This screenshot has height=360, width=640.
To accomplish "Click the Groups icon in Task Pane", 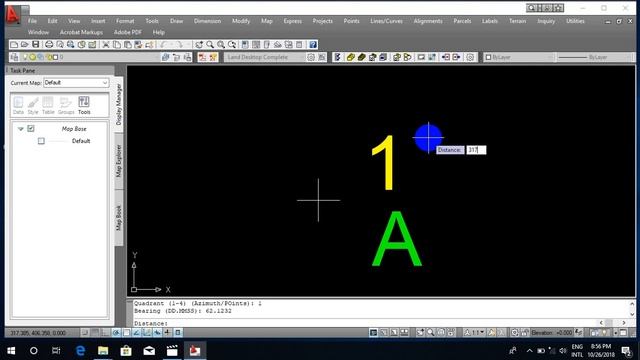I will (x=66, y=105).
